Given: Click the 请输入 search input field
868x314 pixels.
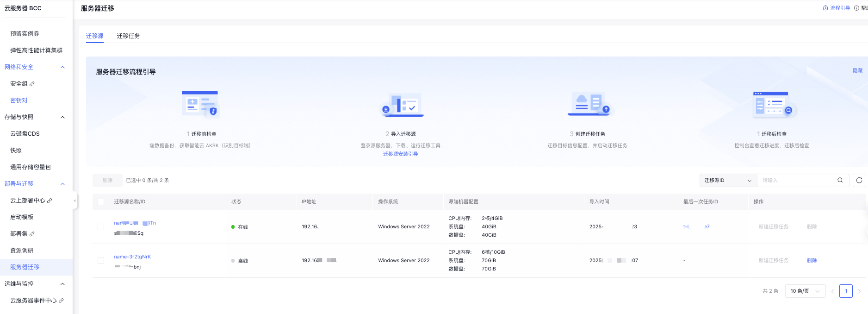Looking at the screenshot, I should (x=797, y=180).
